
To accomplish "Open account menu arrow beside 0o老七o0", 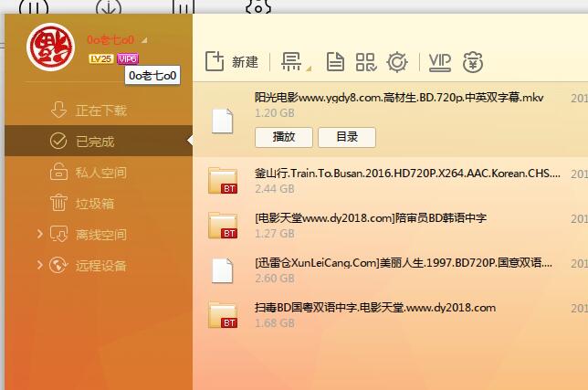I will tap(145, 40).
